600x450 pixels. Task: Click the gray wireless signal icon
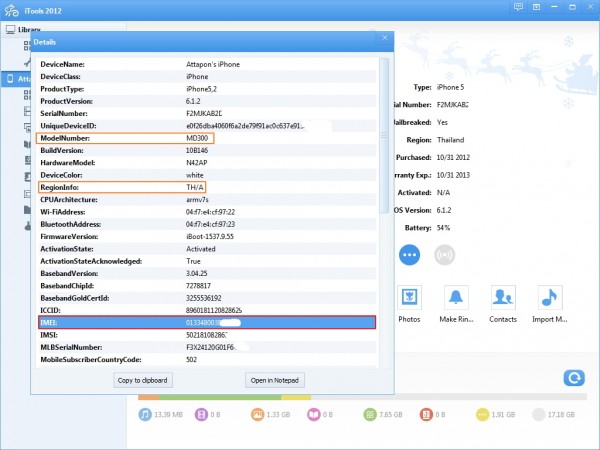pos(444,255)
